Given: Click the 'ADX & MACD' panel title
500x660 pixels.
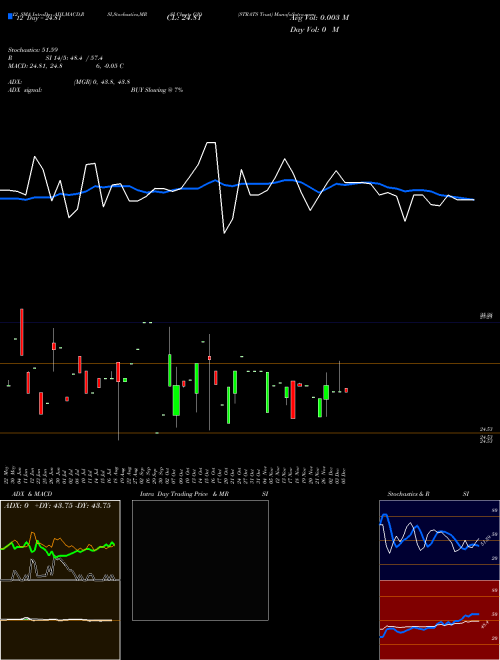Looking at the screenshot, I should click(32, 494).
